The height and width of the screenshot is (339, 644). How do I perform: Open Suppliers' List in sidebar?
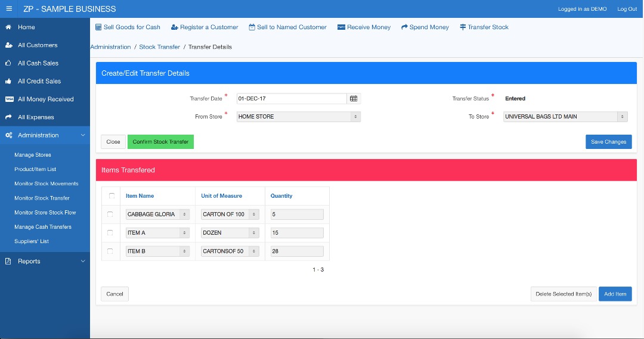tap(32, 241)
